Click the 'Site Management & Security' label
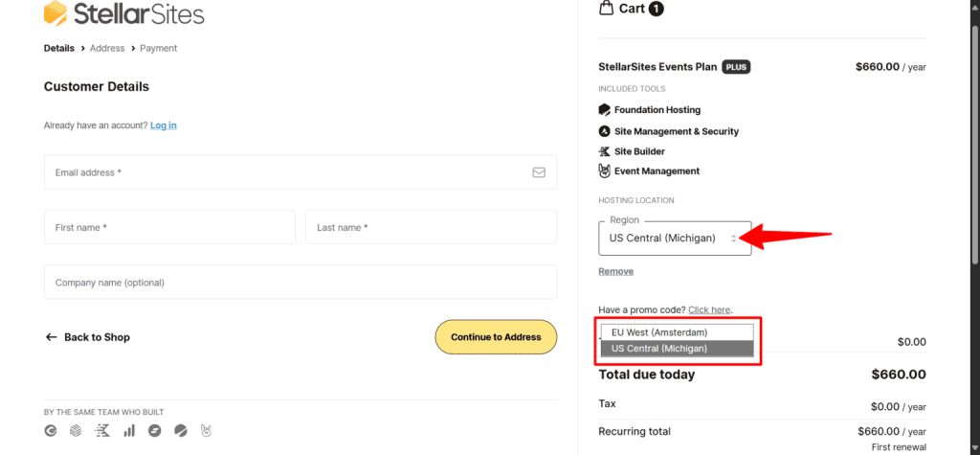This screenshot has width=980, height=455. (x=677, y=131)
